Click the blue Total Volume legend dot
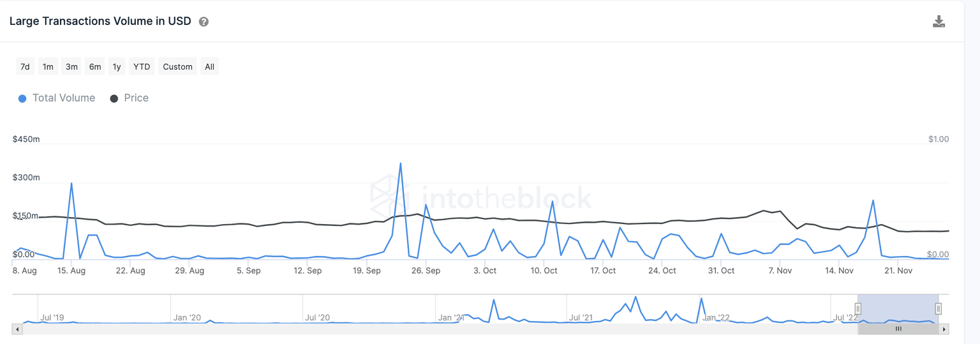 pyautogui.click(x=22, y=98)
